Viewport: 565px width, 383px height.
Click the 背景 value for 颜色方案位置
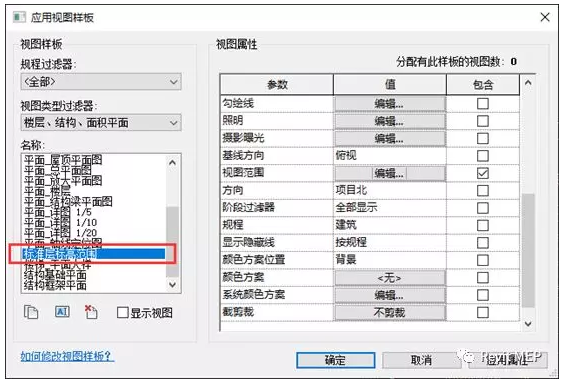[x=346, y=260]
